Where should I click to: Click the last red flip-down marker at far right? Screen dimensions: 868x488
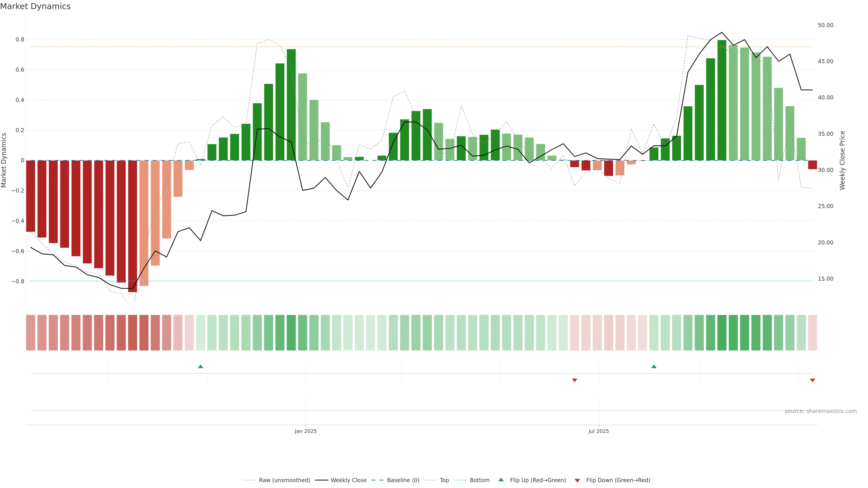point(812,380)
